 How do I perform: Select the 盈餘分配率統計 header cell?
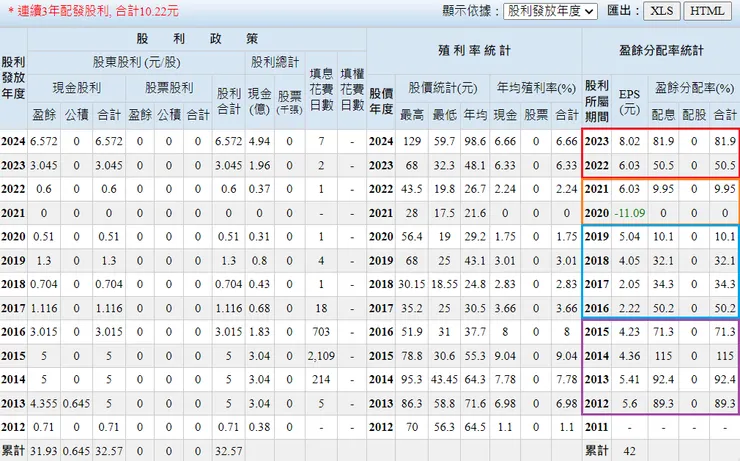pyautogui.click(x=661, y=51)
